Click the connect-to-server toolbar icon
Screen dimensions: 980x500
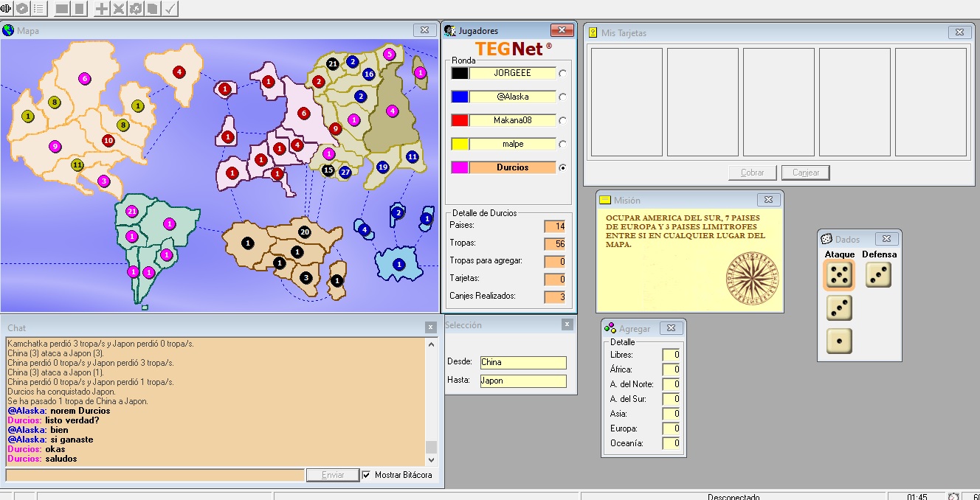tap(6, 9)
